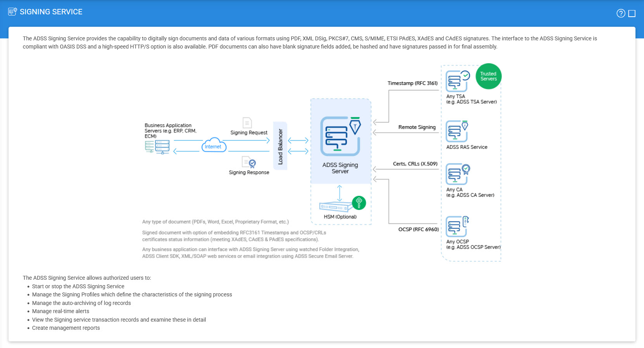Select the ADSS Signing Server icon

pyautogui.click(x=340, y=136)
